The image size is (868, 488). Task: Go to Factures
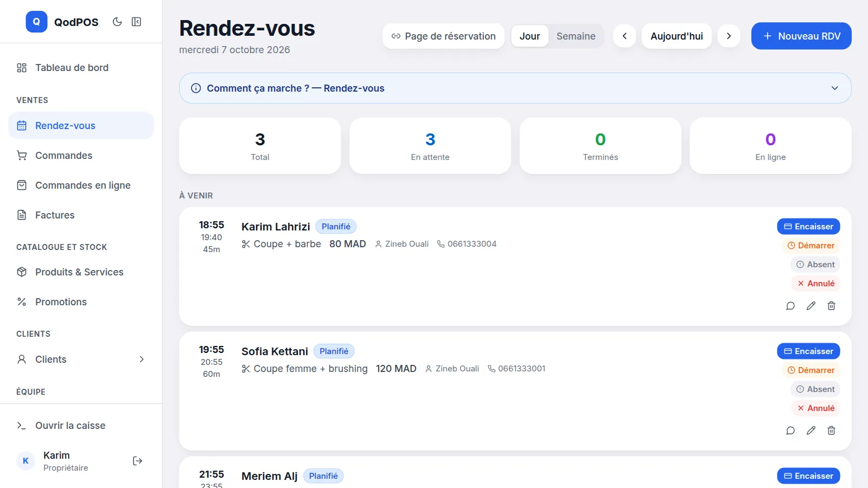pos(81,215)
